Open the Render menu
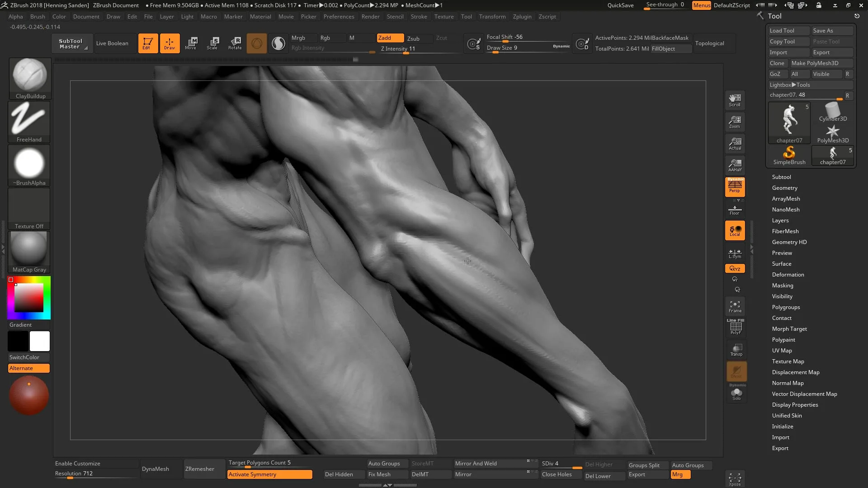The width and height of the screenshot is (868, 488). pyautogui.click(x=370, y=17)
